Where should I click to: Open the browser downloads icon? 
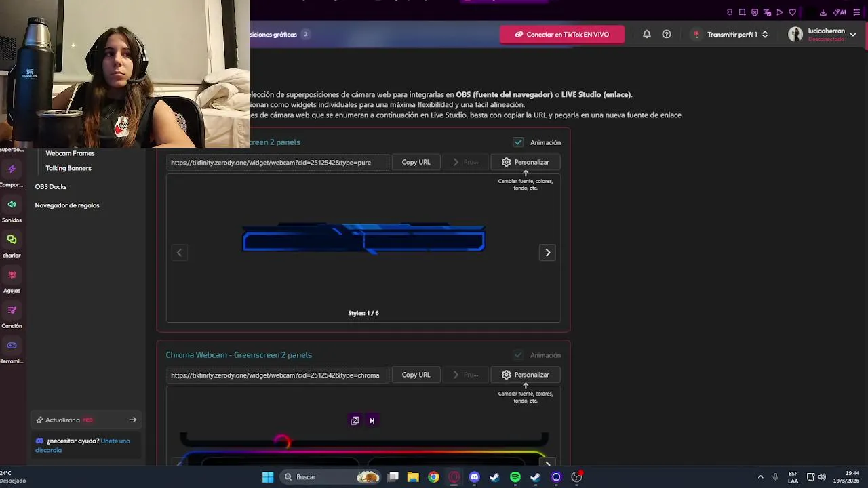pos(823,12)
